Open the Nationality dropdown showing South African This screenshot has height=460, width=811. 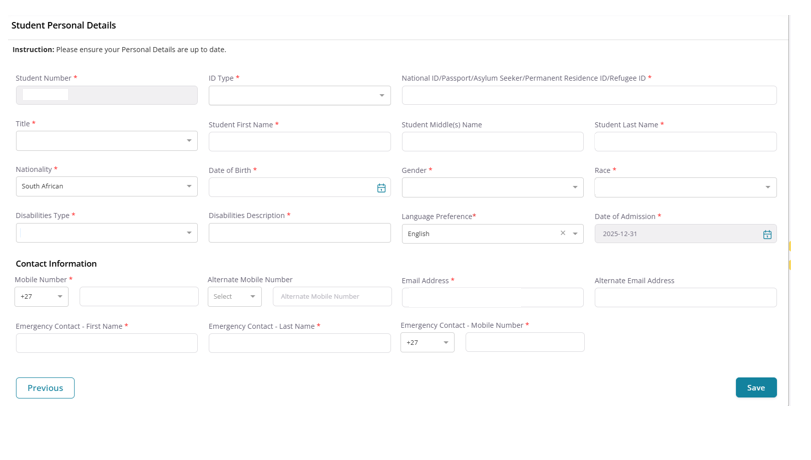pos(106,187)
